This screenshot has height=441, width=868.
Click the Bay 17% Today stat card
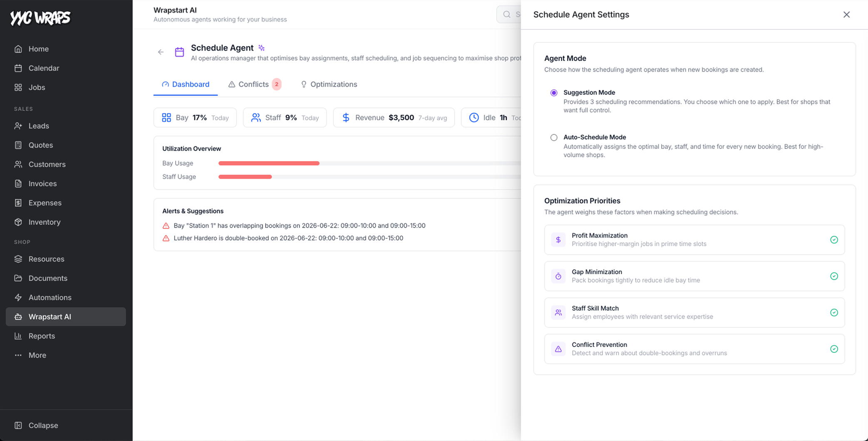(195, 117)
